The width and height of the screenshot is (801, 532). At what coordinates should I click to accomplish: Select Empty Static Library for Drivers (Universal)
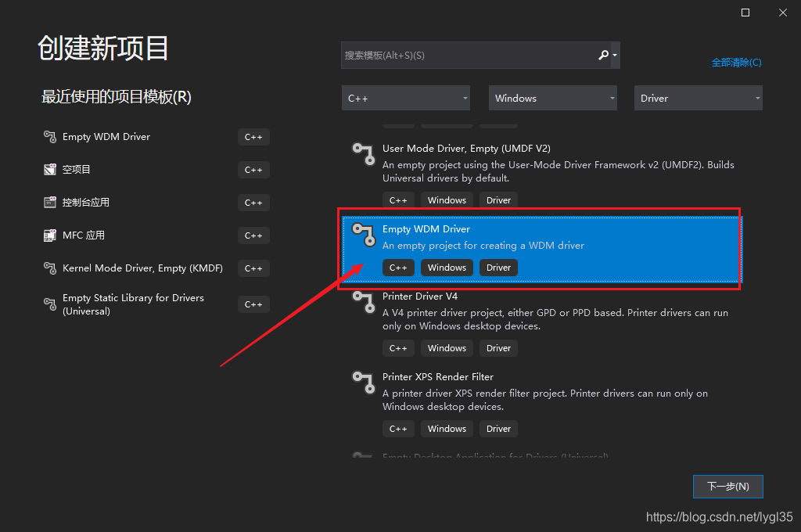coord(133,304)
